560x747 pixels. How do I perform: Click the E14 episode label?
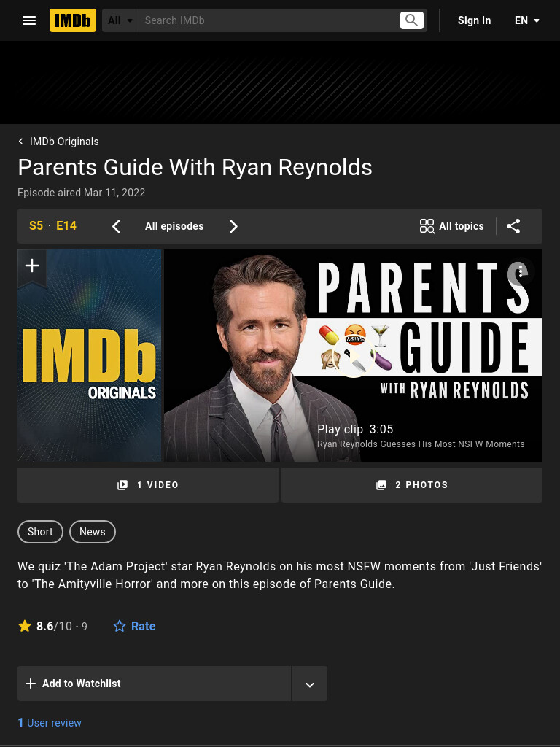click(66, 226)
